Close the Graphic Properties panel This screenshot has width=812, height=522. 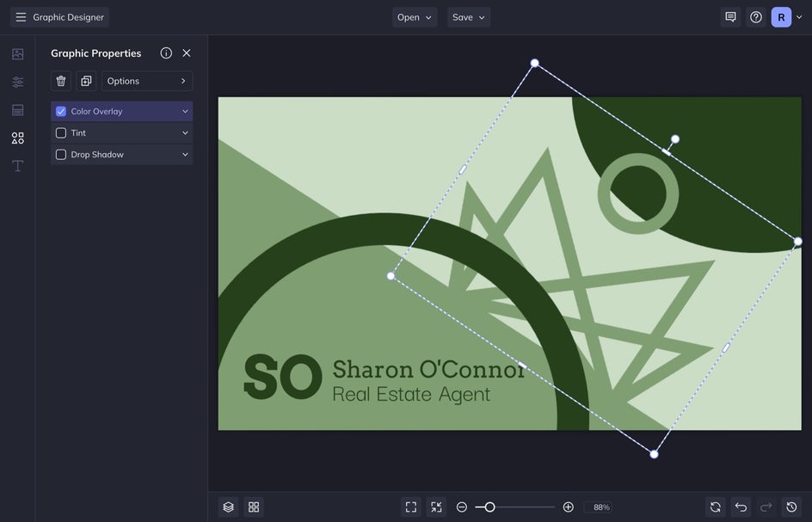[x=187, y=53]
